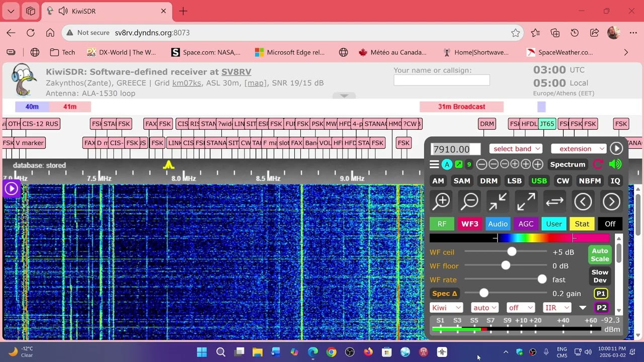Click the horizontal swap arrows icon
Viewport: 644px width, 362px height.
click(x=554, y=202)
